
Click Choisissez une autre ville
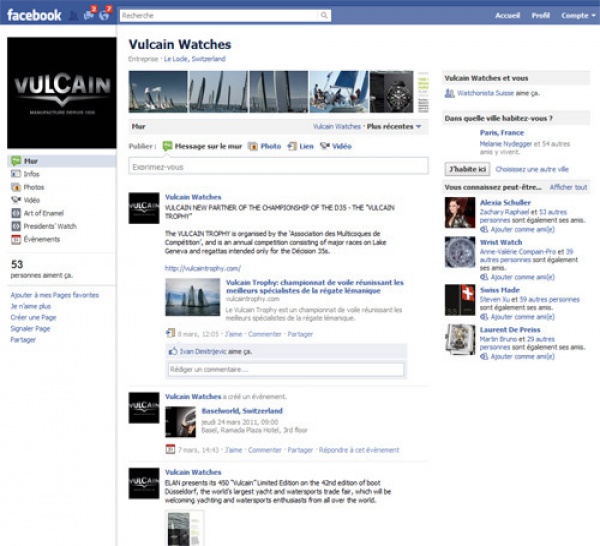tap(532, 169)
